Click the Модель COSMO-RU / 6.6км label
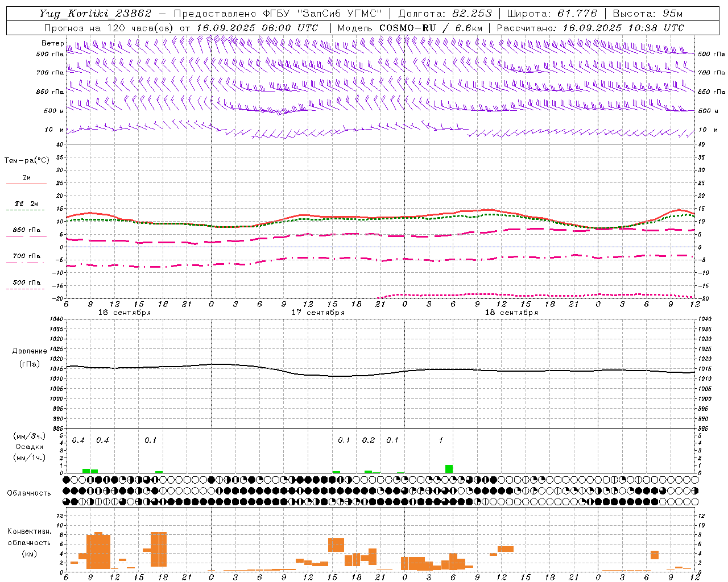 409,28
